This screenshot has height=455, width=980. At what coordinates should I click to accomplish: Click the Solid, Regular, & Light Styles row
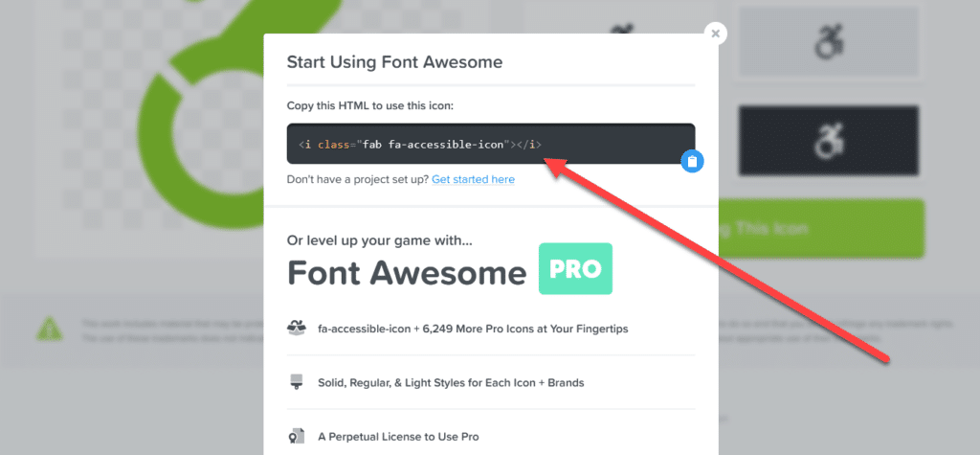pyautogui.click(x=491, y=382)
